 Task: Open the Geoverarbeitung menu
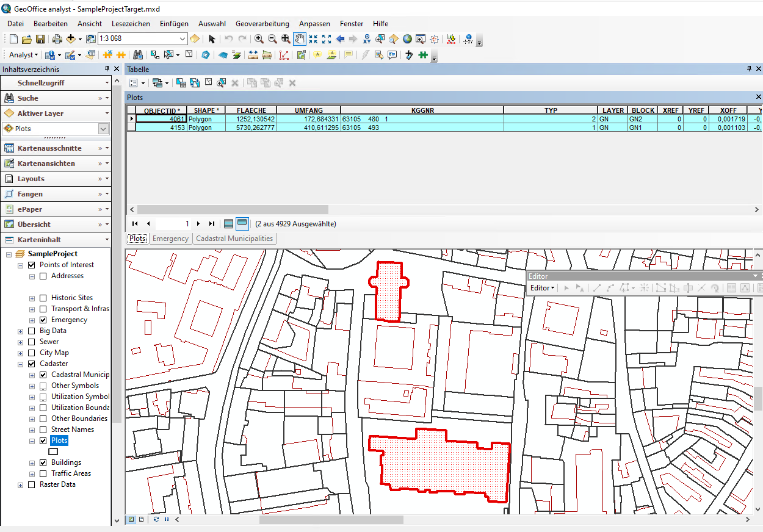(262, 23)
